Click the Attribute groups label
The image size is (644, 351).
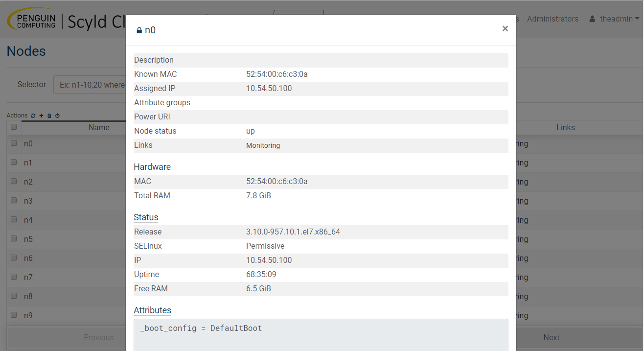[x=162, y=103]
